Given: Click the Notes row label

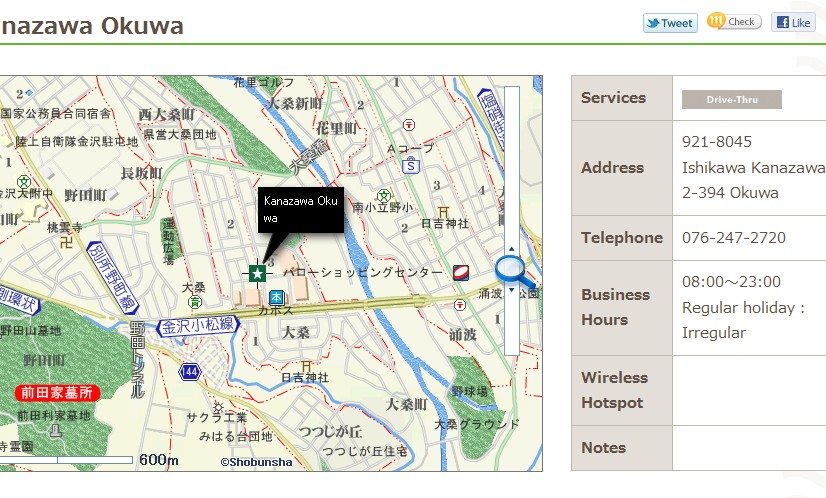Looking at the screenshot, I should [604, 448].
